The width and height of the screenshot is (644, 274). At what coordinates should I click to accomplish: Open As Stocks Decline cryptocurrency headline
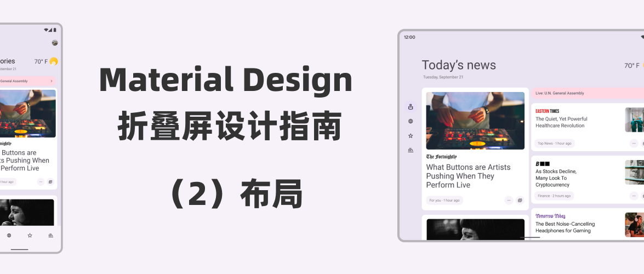(x=556, y=178)
